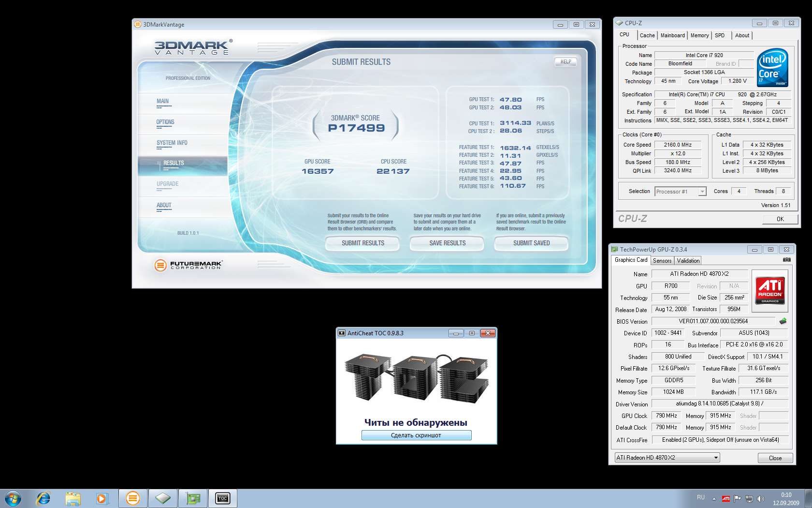812x508 pixels.
Task: Click the GPU-Z BIOS save chip icon
Action: pos(783,321)
